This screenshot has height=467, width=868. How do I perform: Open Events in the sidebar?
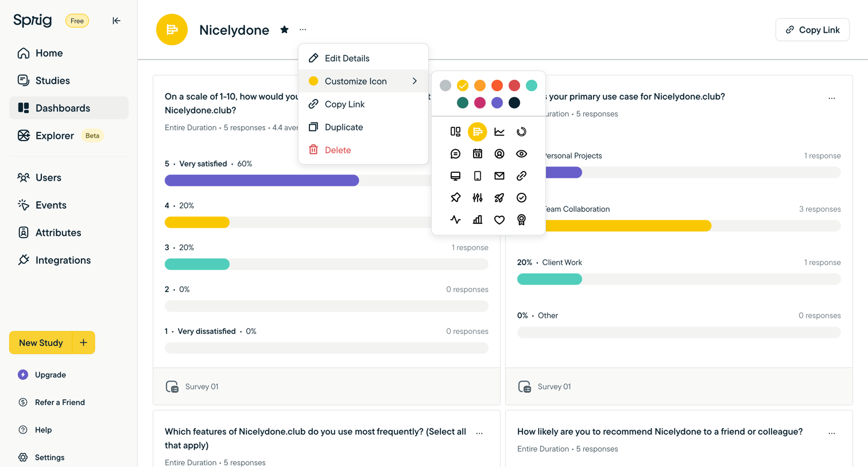pyautogui.click(x=69, y=205)
